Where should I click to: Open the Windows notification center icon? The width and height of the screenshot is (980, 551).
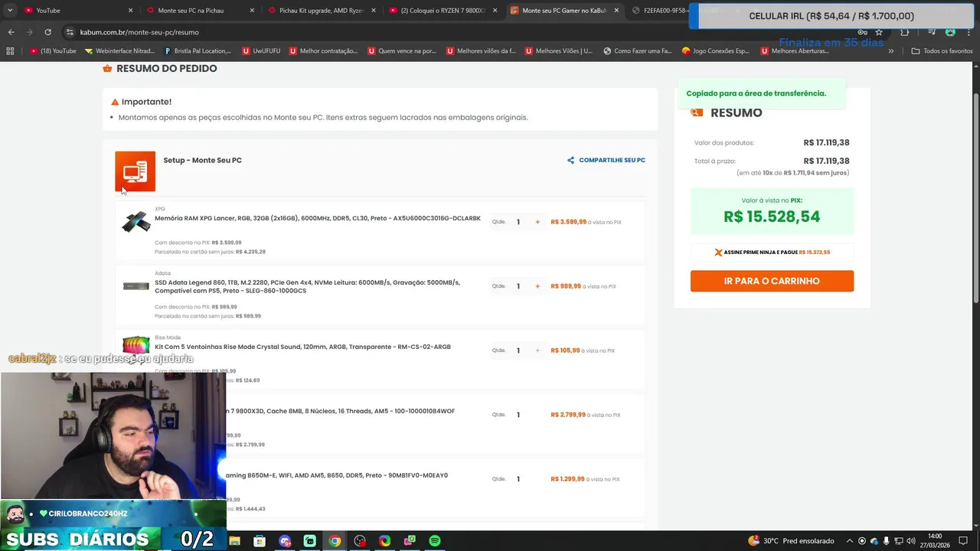(963, 541)
